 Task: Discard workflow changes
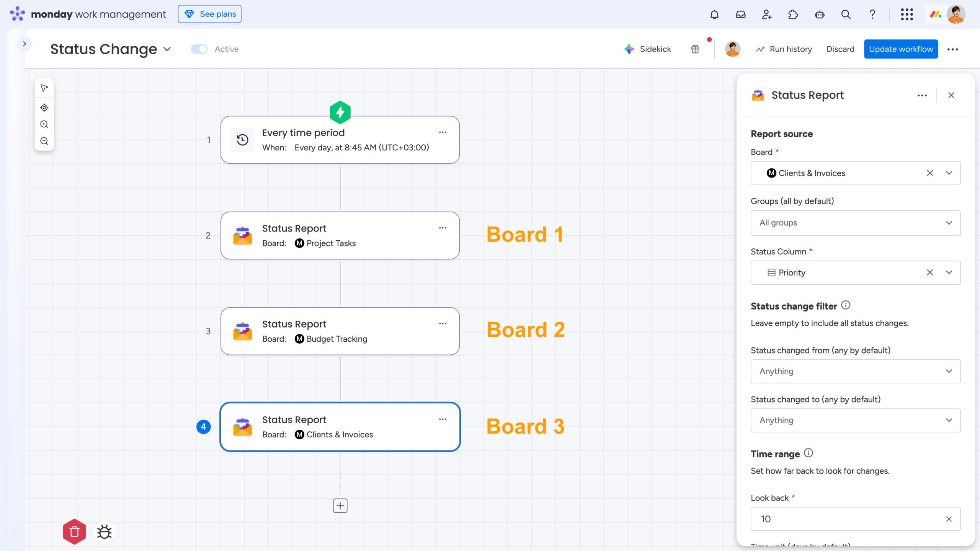tap(840, 49)
